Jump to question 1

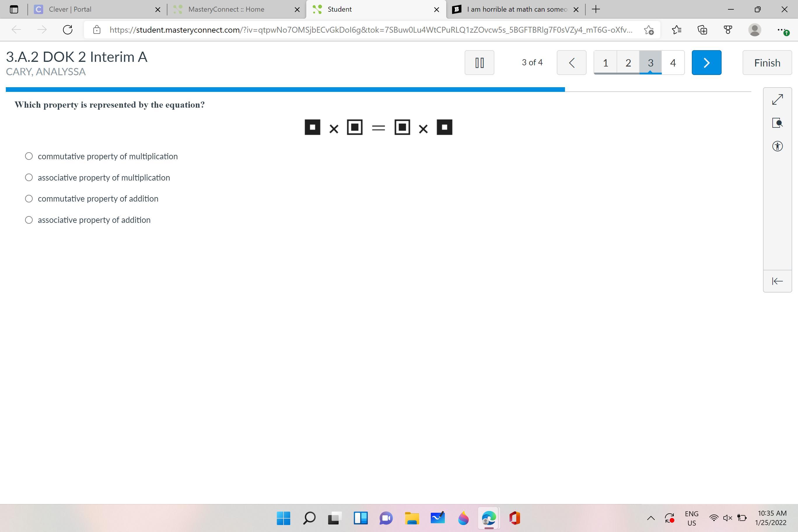(605, 63)
